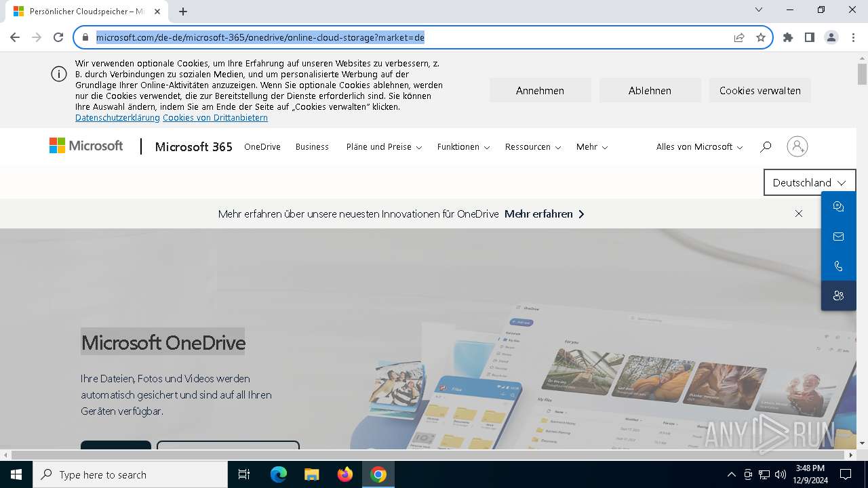The width and height of the screenshot is (868, 488).
Task: Open the network icon in the system tray
Action: (x=764, y=474)
